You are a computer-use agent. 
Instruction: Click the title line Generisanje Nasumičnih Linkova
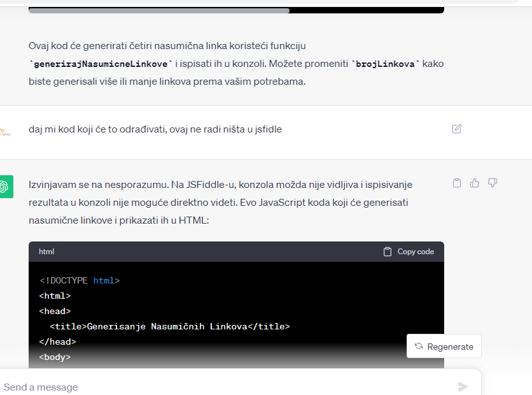(170, 326)
